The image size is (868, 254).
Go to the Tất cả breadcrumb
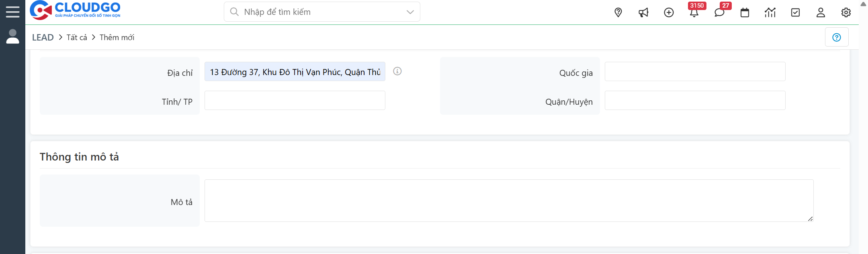pos(77,37)
